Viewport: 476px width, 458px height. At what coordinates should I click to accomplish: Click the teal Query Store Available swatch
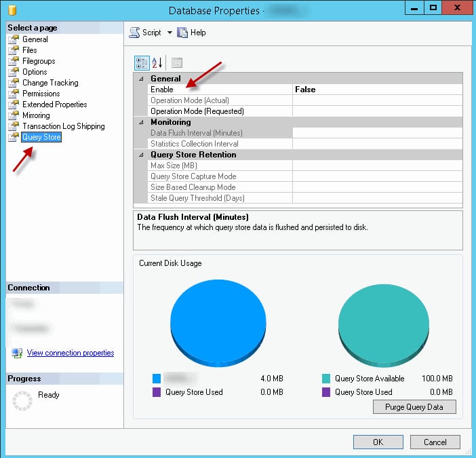click(x=326, y=379)
